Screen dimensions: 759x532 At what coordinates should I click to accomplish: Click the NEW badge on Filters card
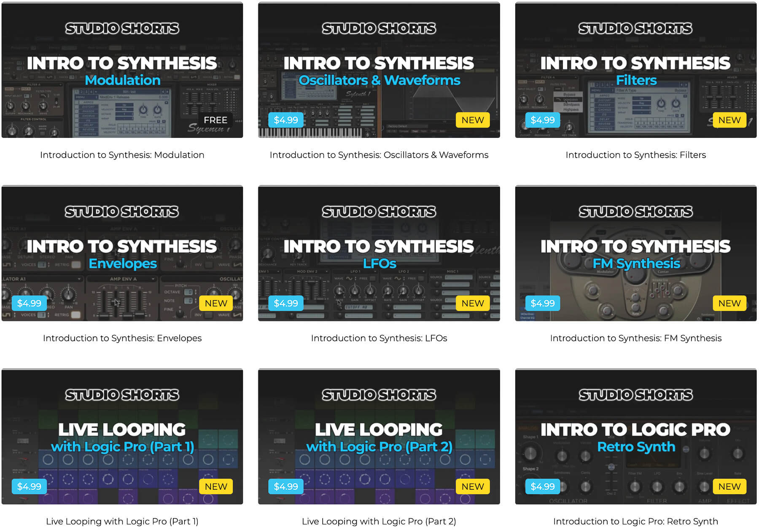coord(729,120)
